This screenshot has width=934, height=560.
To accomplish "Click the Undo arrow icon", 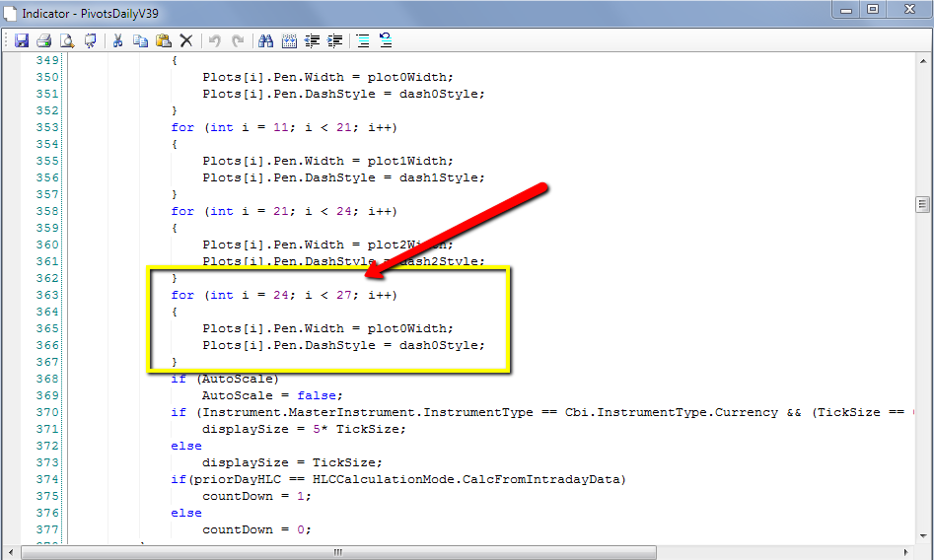I will tap(215, 40).
